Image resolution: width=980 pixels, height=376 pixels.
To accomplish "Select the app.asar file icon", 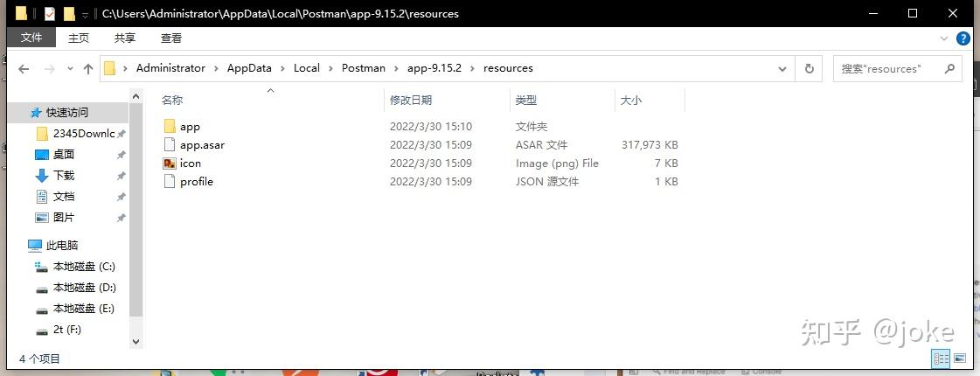I will [170, 144].
